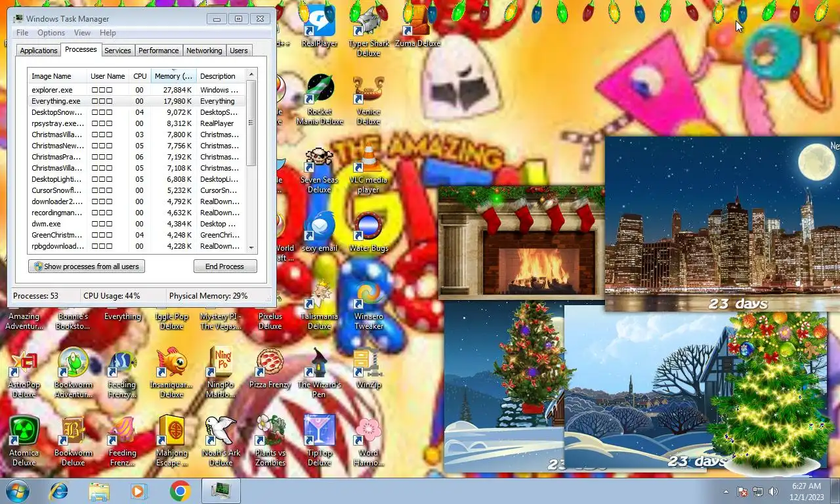Click process list scrollbar down arrow

pos(251,248)
